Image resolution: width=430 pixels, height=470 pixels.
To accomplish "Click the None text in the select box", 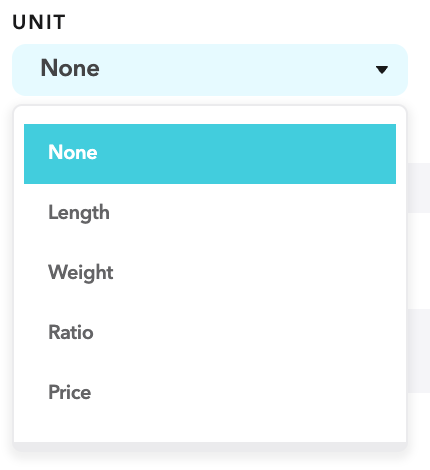I will coord(70,68).
